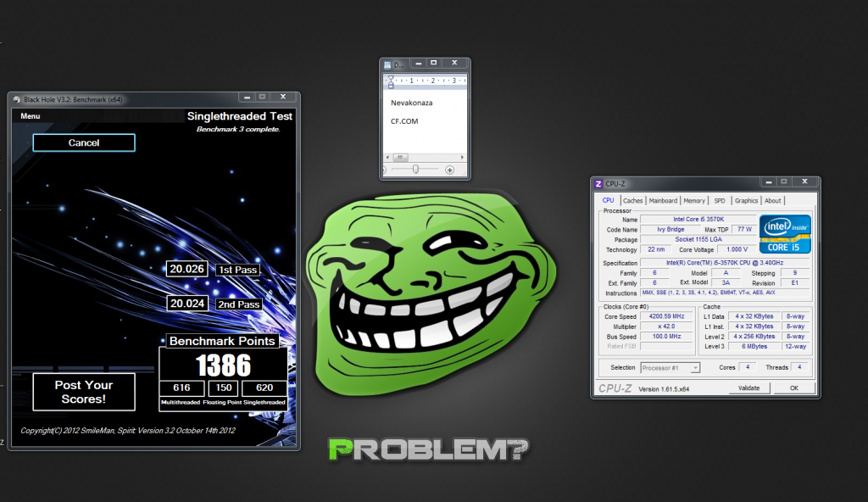The width and height of the screenshot is (868, 502).
Task: Select the 620 Singlethreaded score
Action: click(x=264, y=388)
